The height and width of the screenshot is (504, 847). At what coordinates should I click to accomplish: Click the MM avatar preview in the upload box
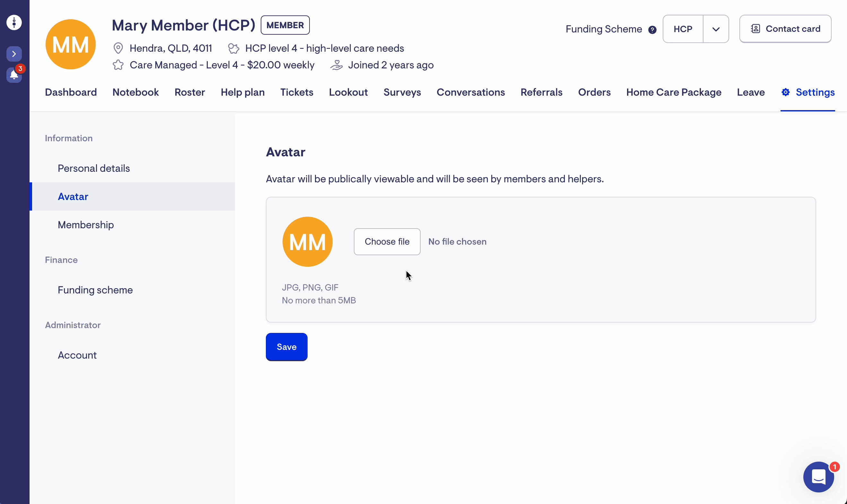[x=307, y=242]
